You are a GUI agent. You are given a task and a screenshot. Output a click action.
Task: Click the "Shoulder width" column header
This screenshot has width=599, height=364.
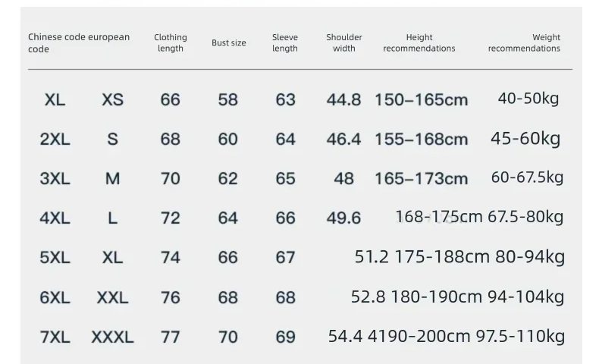pos(344,43)
